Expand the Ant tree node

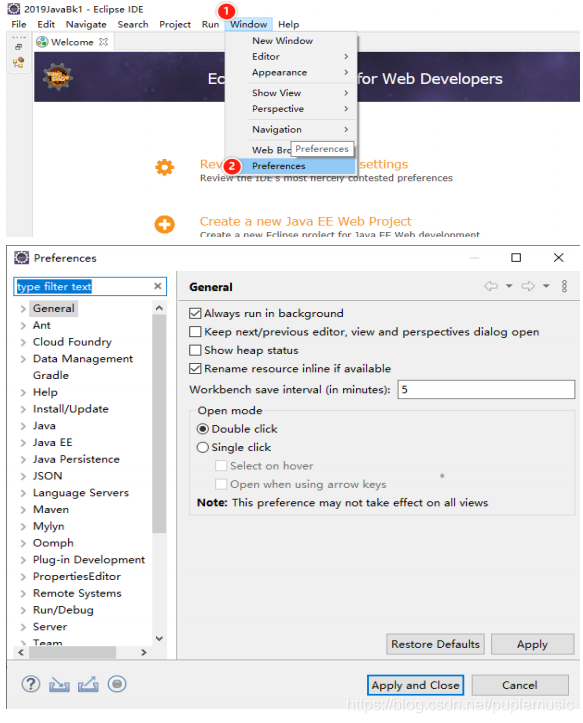(x=23, y=326)
